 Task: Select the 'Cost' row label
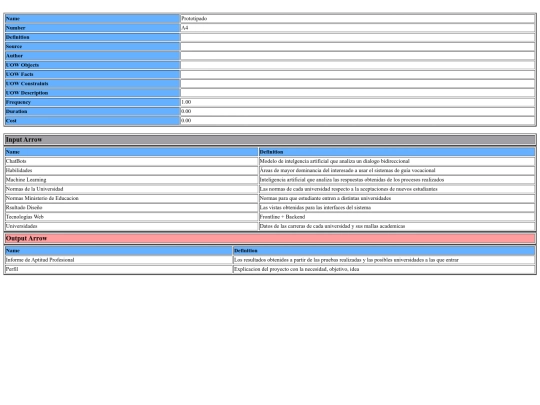(x=92, y=121)
